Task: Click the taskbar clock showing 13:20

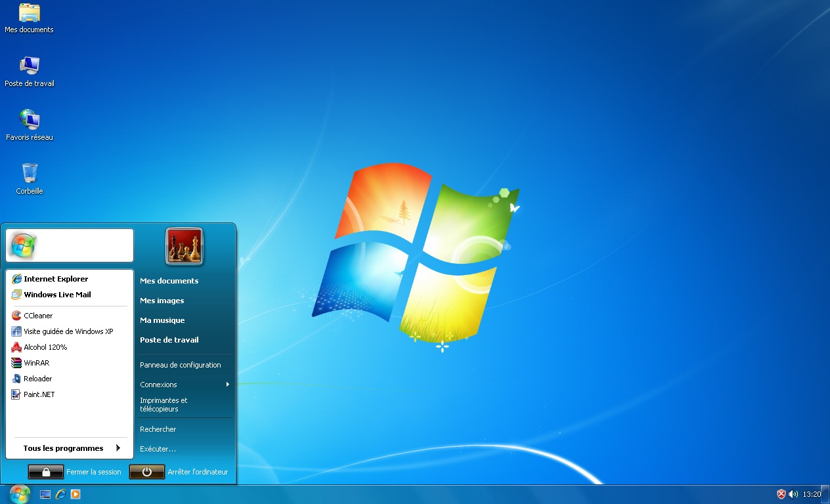Action: [812, 494]
